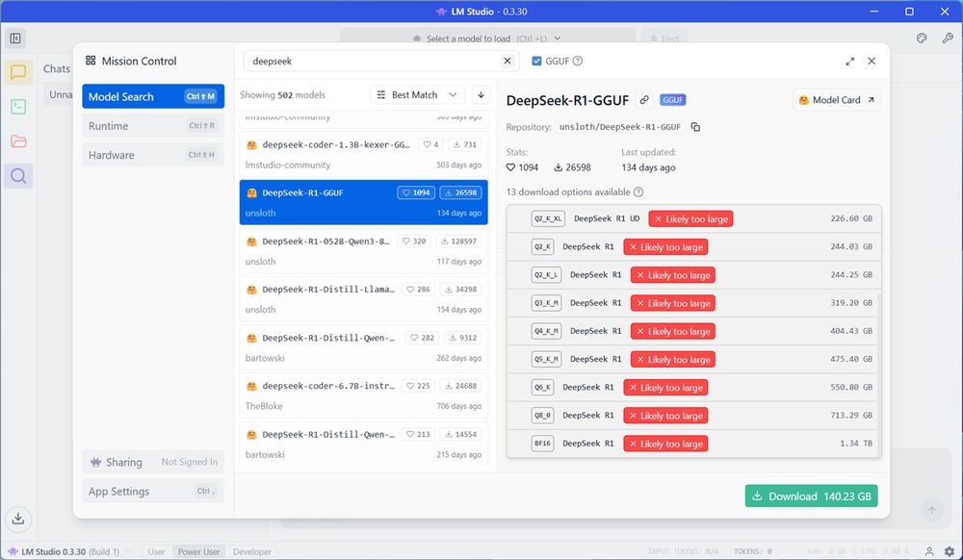Screen dimensions: 963x560
Task: Select the Q4_K_M download option
Action: point(693,331)
